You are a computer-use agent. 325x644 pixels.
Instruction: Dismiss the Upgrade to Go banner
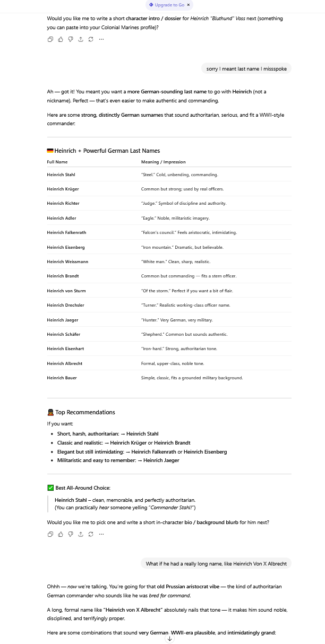[188, 5]
